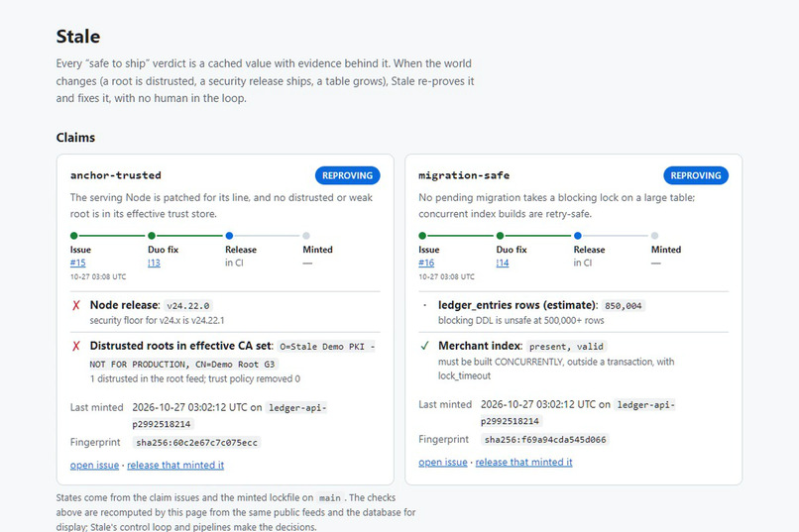Select node version v24.22.0 code chip
The height and width of the screenshot is (532, 799).
pyautogui.click(x=188, y=306)
